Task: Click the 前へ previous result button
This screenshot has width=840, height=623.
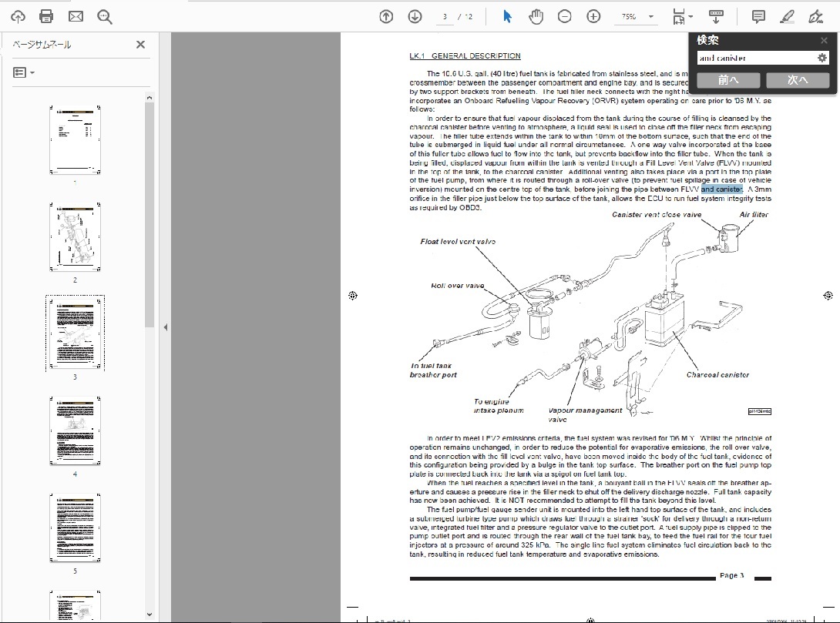Action: pyautogui.click(x=728, y=80)
